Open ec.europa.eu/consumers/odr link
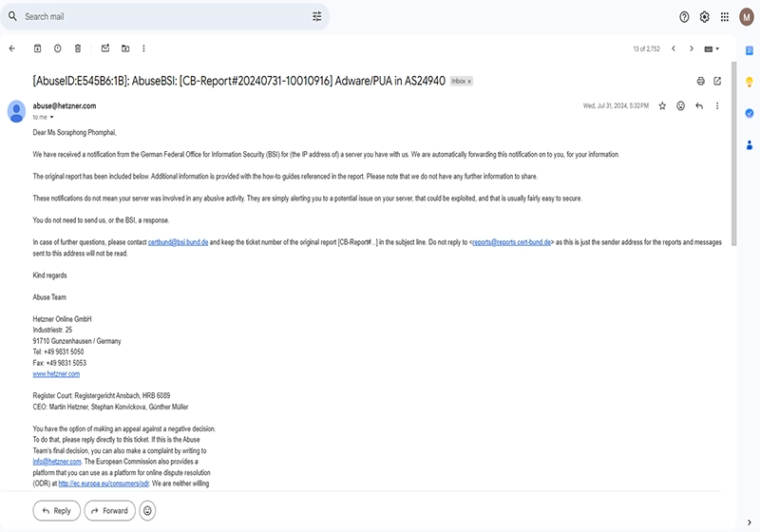The height and width of the screenshot is (532, 760). click(104, 484)
